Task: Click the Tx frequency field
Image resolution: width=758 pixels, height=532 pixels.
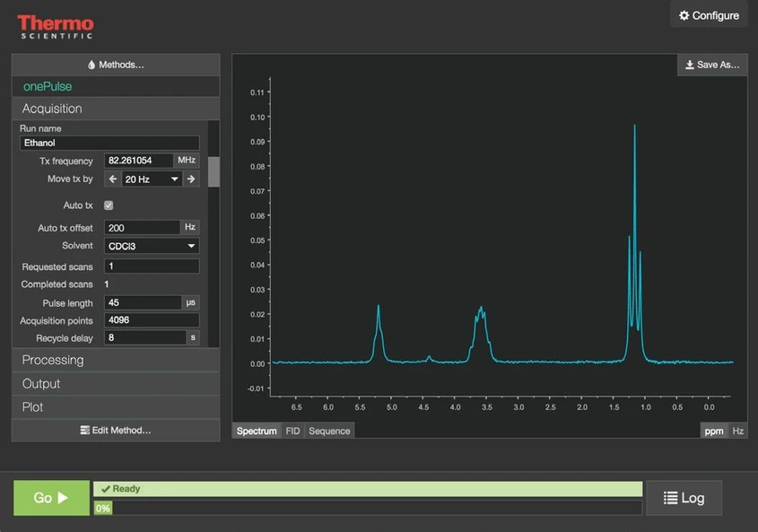Action: tap(138, 161)
